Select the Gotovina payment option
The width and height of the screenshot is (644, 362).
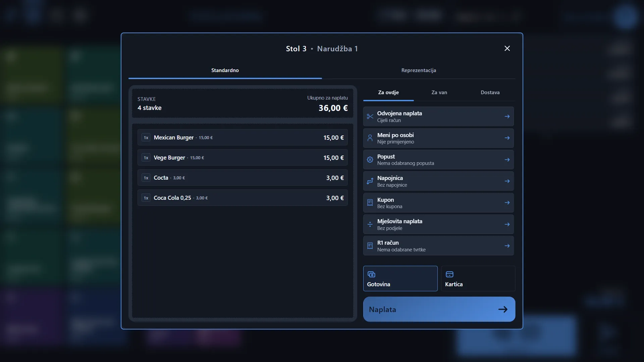400,279
